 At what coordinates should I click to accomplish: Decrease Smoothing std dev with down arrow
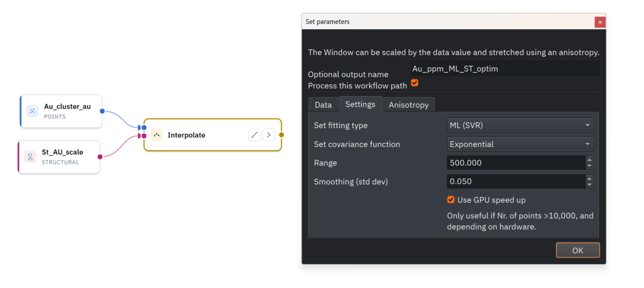[x=589, y=185]
